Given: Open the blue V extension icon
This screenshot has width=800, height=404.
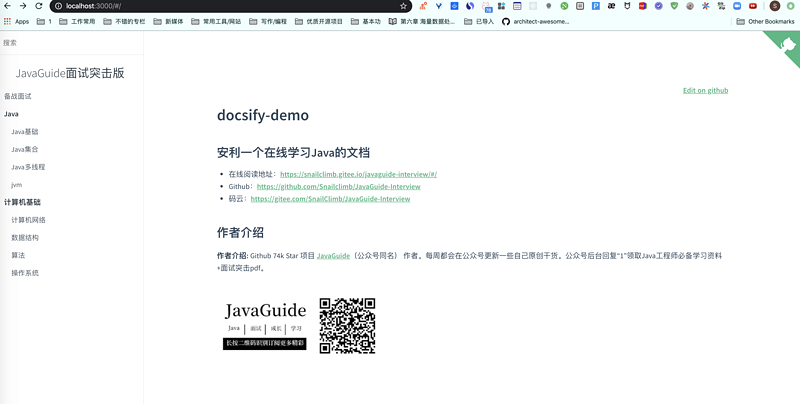Looking at the screenshot, I should click(x=439, y=6).
